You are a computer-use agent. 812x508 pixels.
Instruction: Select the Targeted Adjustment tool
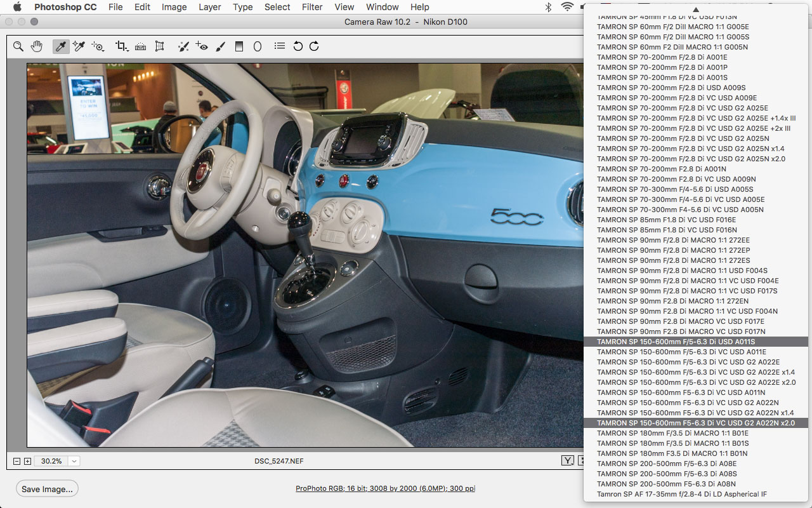[98, 46]
